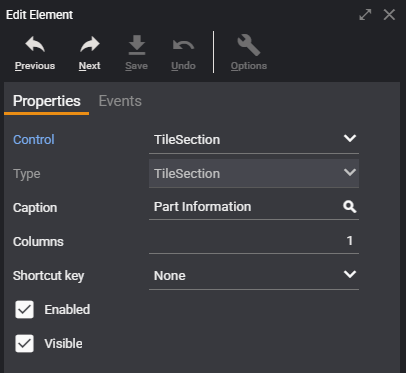Click the Next text label
Screen dimensions: 406x373
point(90,66)
